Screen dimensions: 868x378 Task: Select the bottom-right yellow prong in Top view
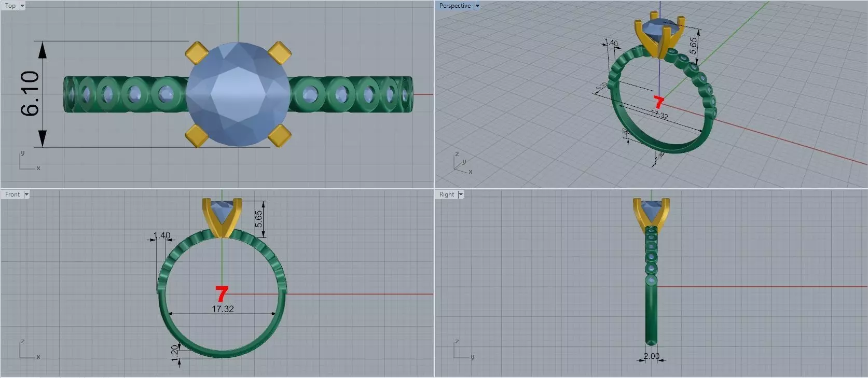279,135
